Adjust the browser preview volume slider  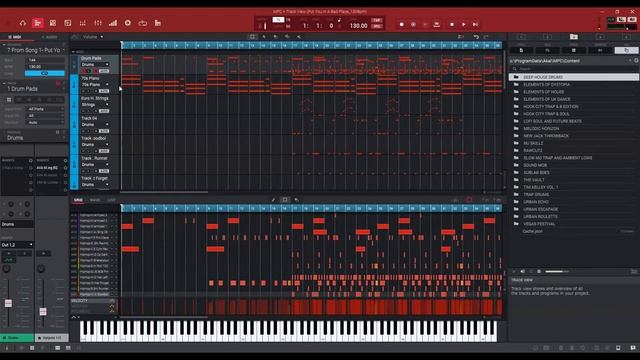click(557, 271)
